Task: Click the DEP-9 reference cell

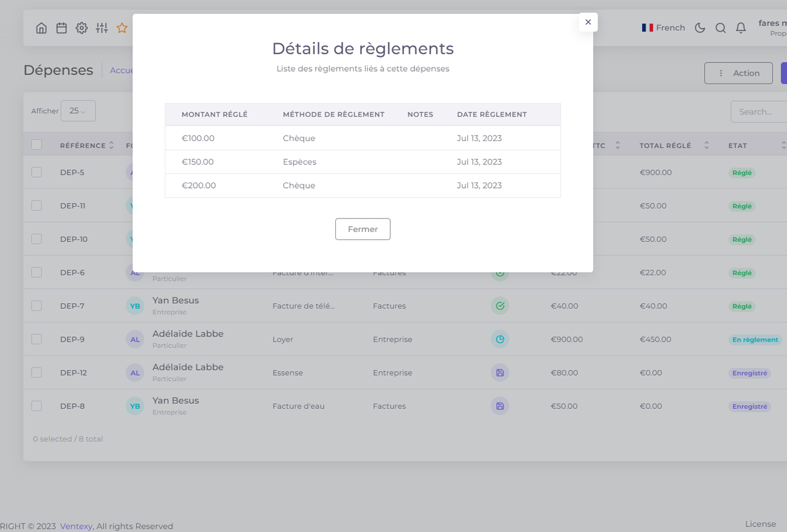Action: click(72, 339)
